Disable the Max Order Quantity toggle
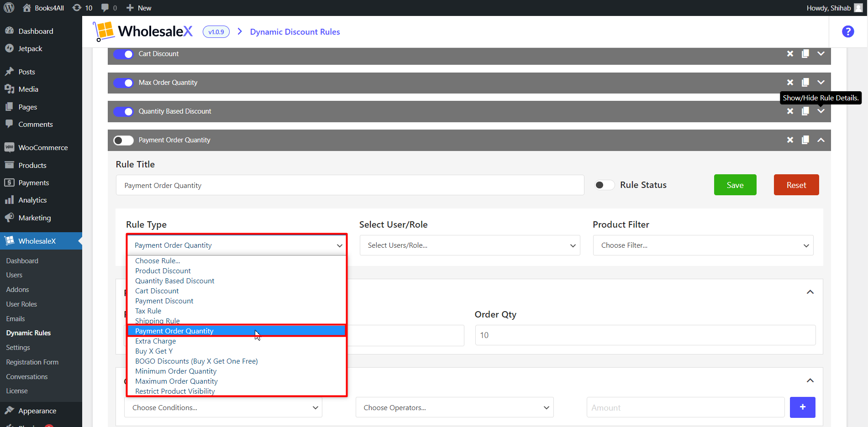868x427 pixels. point(123,83)
